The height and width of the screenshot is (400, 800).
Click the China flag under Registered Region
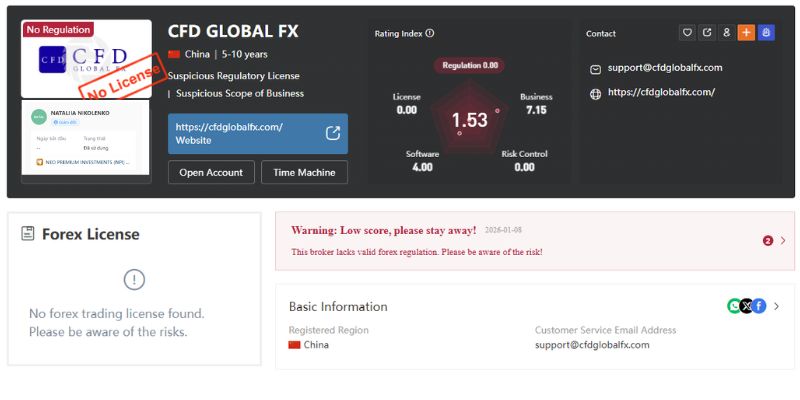point(294,345)
